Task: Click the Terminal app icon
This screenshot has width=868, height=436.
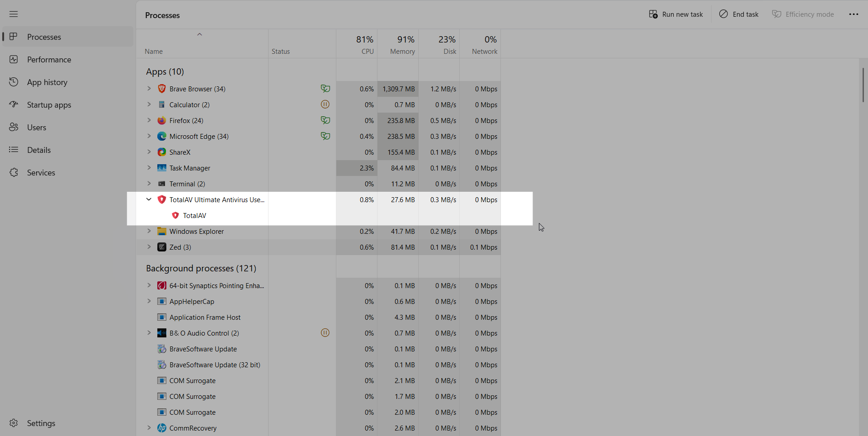Action: (162, 184)
